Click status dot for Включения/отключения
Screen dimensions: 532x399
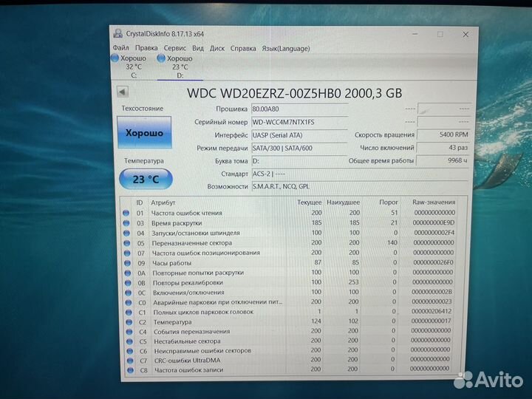pos(129,293)
